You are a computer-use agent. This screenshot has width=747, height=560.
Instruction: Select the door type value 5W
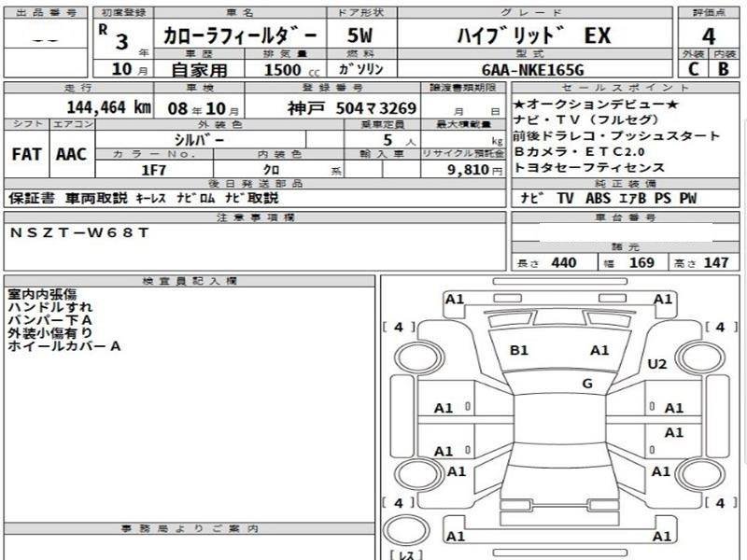coord(359,35)
